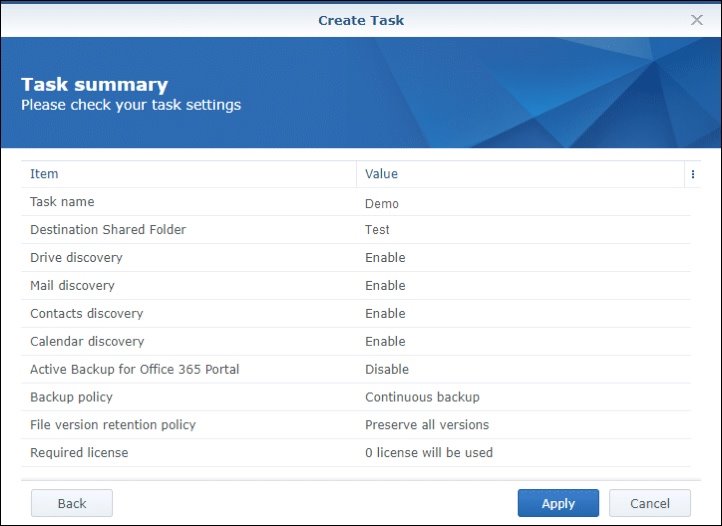Select the Required license row

coord(79,453)
